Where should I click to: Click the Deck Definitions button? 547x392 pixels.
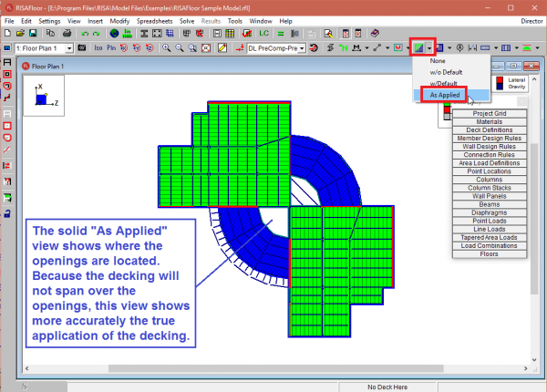(x=490, y=130)
